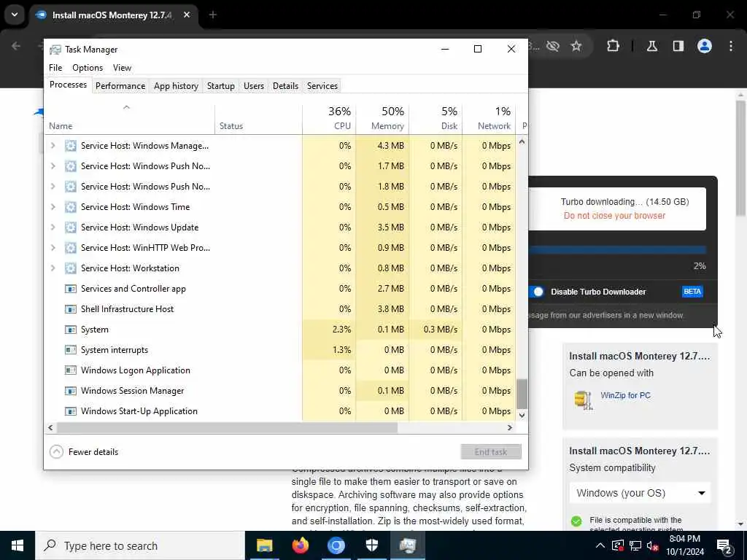747x560 pixels.
Task: Switch to the Users tab
Action: coord(253,86)
